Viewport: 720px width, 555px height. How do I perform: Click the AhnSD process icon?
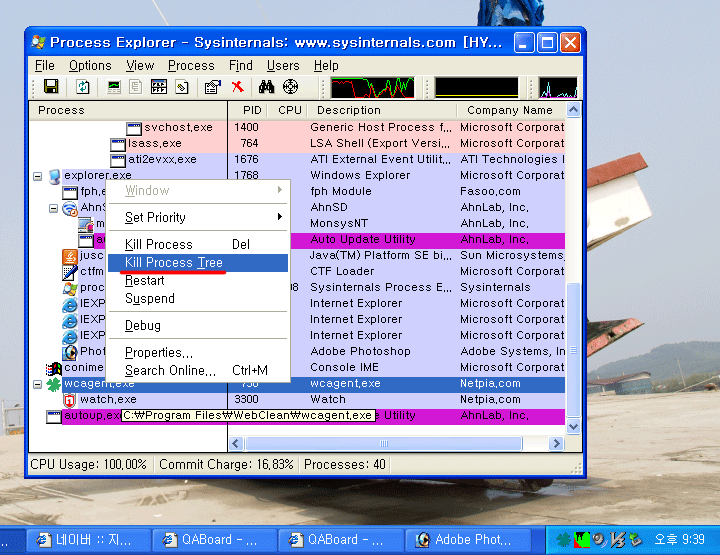[69, 208]
